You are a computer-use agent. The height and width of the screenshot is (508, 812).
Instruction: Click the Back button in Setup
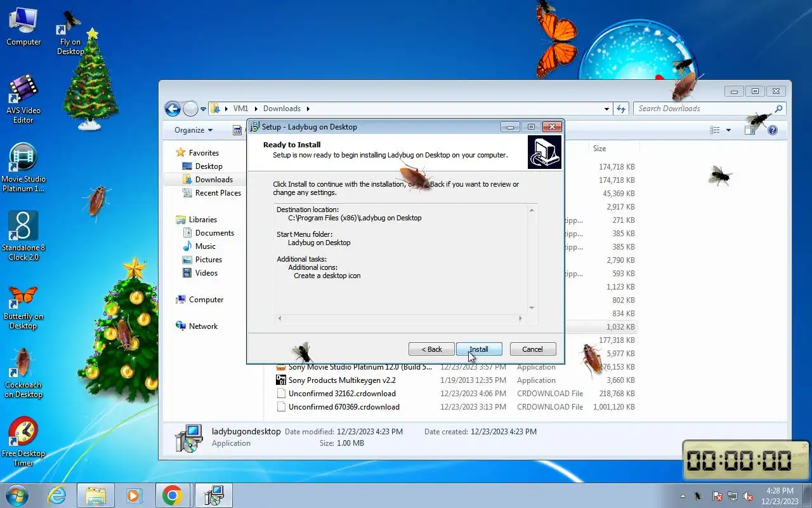click(432, 349)
